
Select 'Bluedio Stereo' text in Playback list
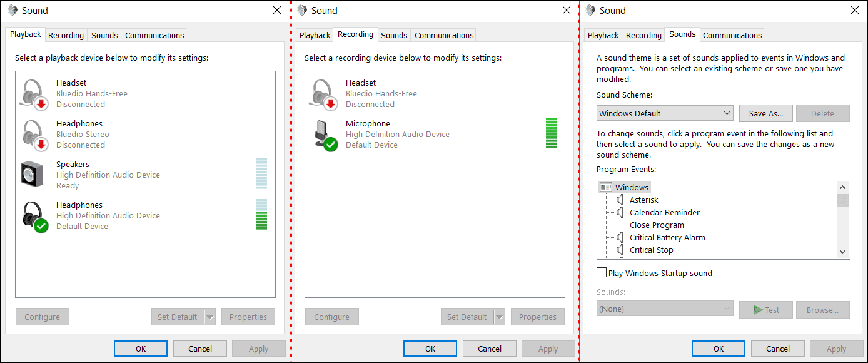point(83,134)
